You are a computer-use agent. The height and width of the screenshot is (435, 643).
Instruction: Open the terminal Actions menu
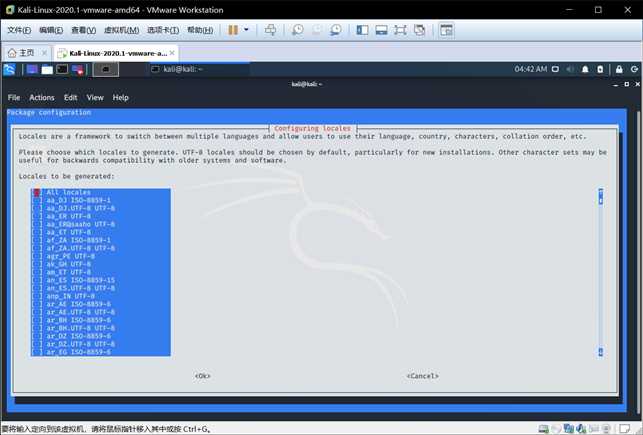coord(42,98)
